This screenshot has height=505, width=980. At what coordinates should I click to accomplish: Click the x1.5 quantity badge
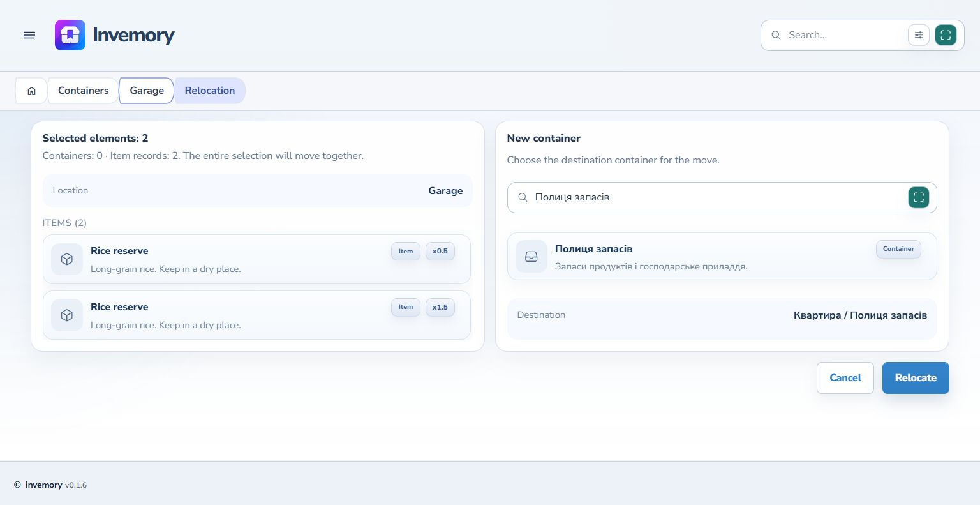[440, 308]
